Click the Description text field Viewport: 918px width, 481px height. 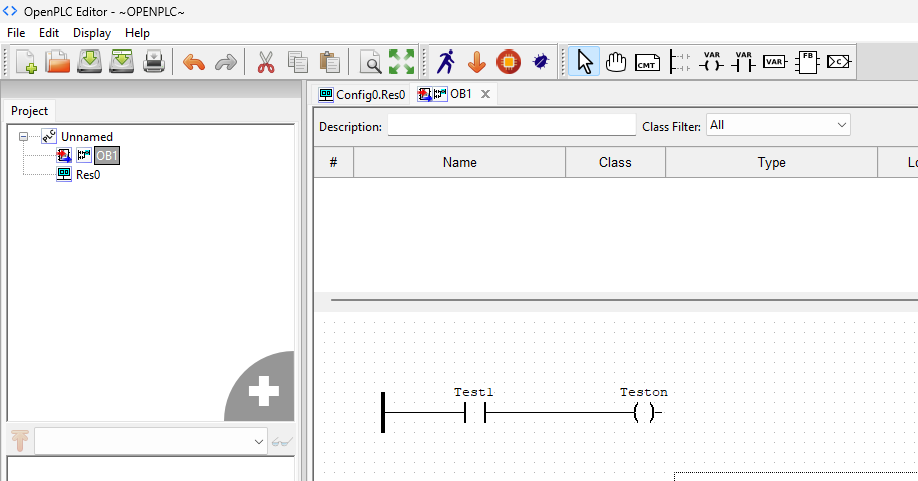pyautogui.click(x=511, y=127)
